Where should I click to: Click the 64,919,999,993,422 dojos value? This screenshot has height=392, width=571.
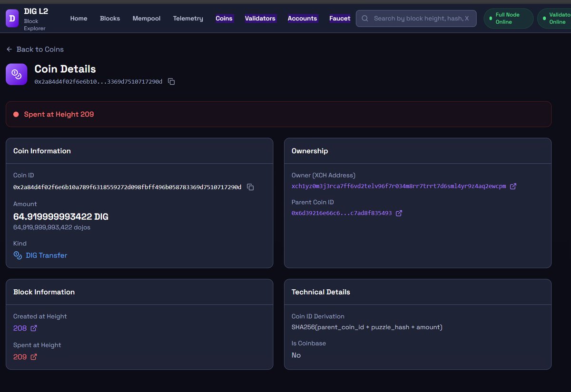coord(52,227)
